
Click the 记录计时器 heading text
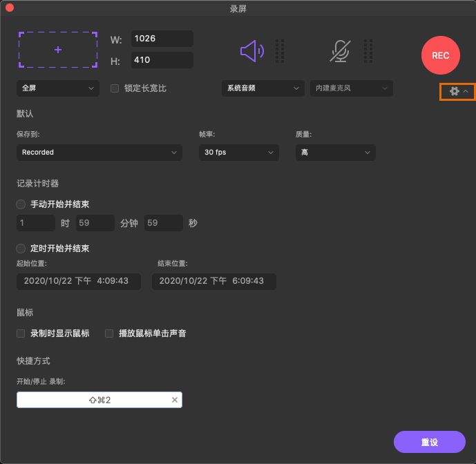pos(37,183)
